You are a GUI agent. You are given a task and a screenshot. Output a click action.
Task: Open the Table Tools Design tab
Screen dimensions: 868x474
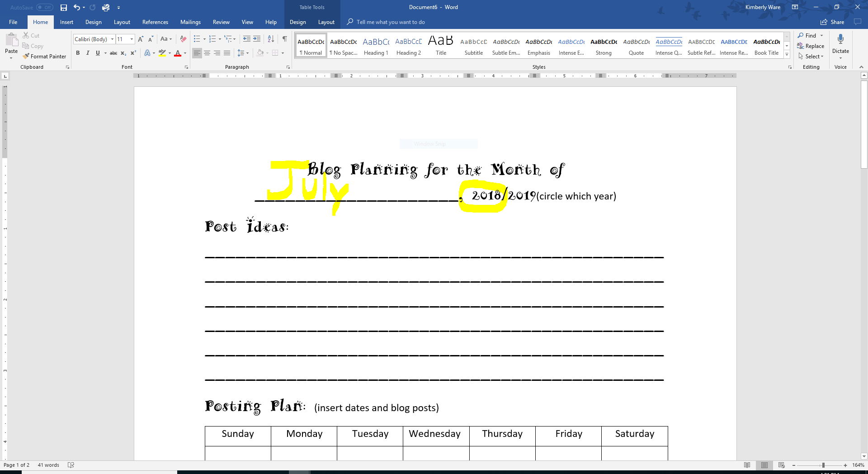point(297,22)
